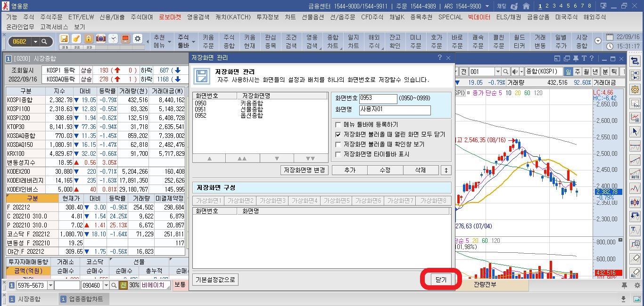Click the linked panels icon in chart sidebar
This screenshot has width=644, height=306.
coord(635,75)
